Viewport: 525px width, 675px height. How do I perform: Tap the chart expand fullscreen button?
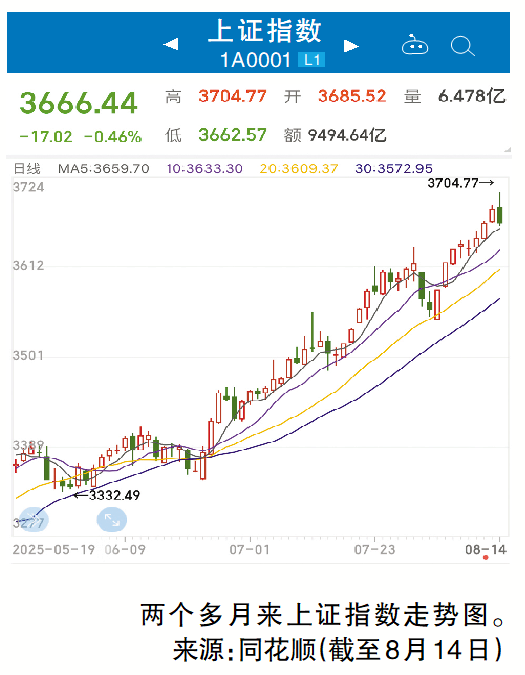pos(112,520)
